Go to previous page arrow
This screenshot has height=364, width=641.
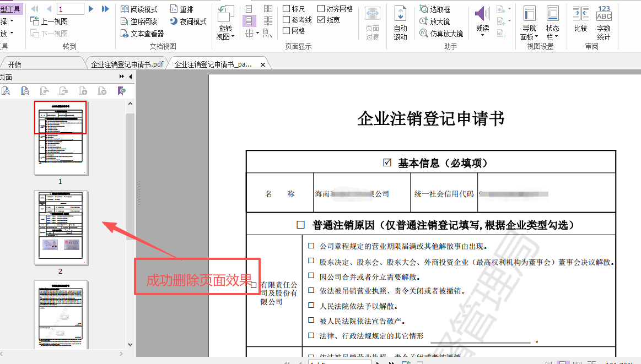point(50,9)
